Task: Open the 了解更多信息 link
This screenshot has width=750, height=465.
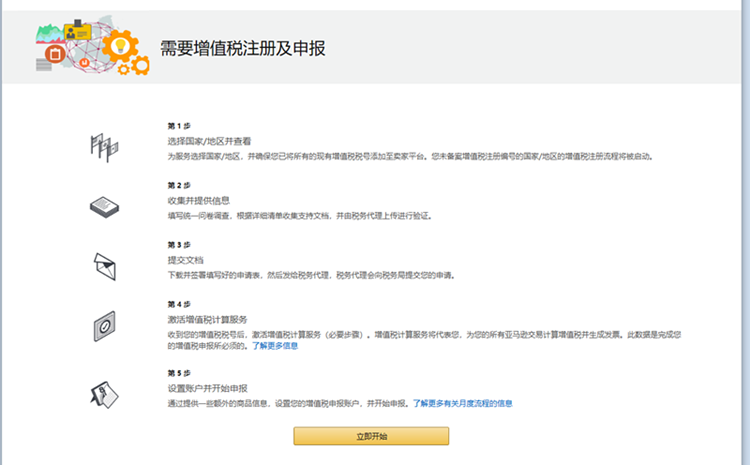Action: 274,346
